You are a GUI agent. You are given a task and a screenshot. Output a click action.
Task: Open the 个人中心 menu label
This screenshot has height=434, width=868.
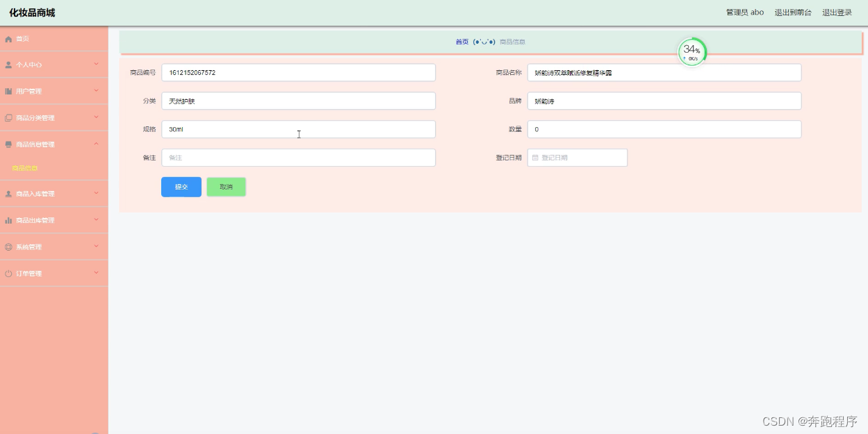(x=29, y=65)
